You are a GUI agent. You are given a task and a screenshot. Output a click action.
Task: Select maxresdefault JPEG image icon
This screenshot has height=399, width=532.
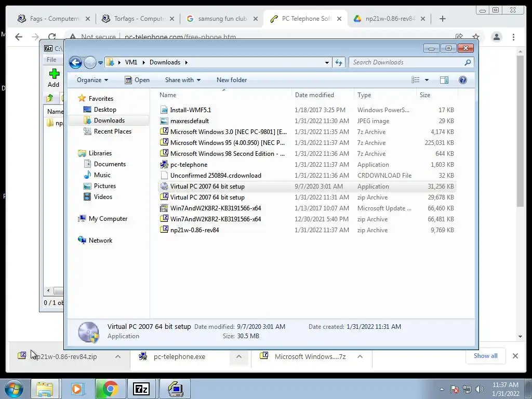pos(164,121)
